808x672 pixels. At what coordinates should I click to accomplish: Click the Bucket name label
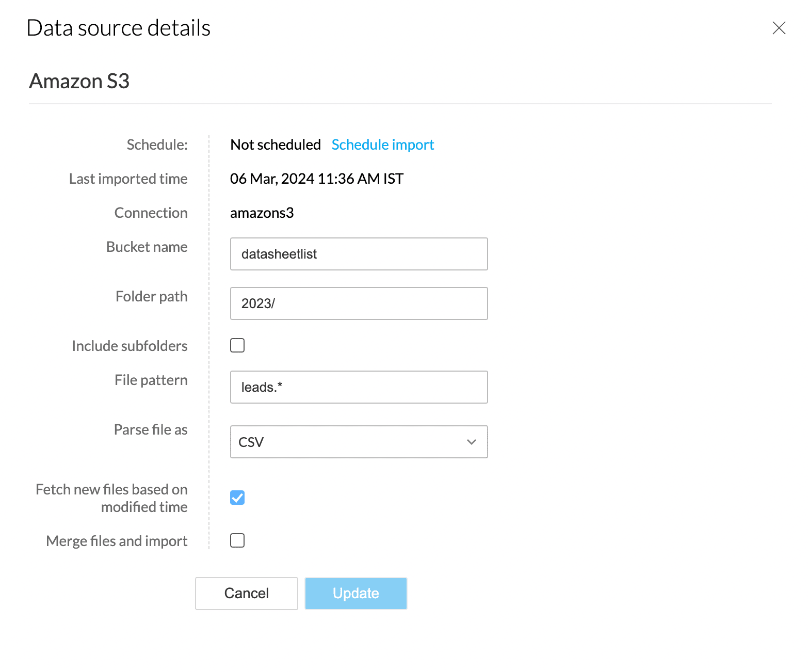[147, 247]
